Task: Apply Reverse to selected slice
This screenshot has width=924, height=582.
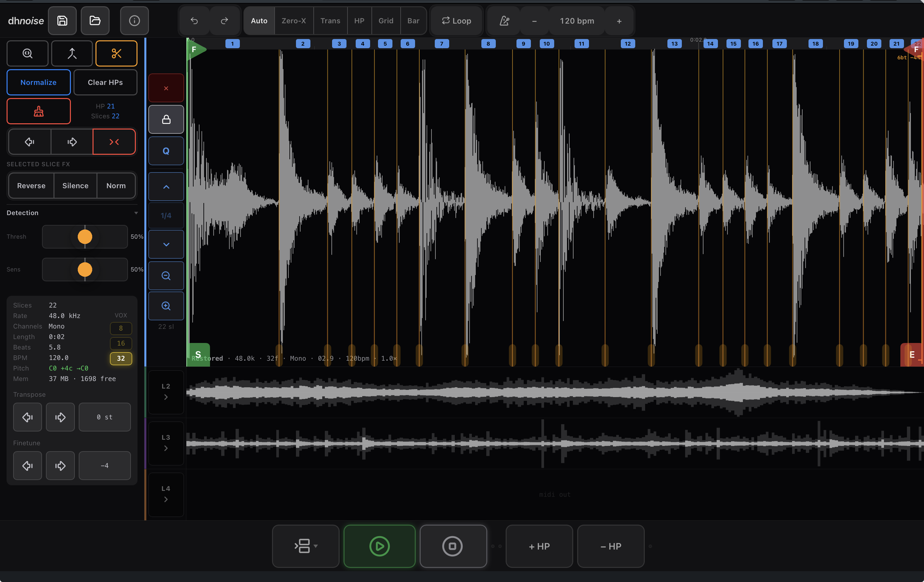Action: (x=31, y=186)
